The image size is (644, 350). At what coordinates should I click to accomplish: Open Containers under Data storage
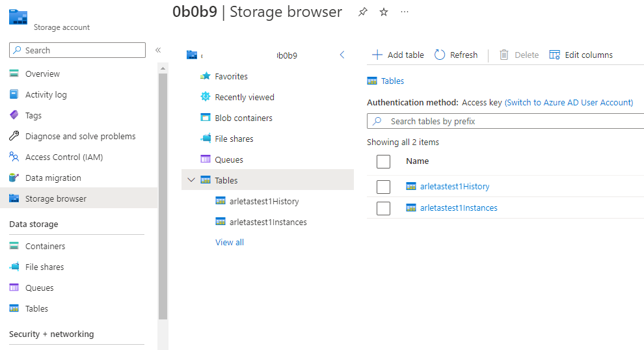point(45,246)
